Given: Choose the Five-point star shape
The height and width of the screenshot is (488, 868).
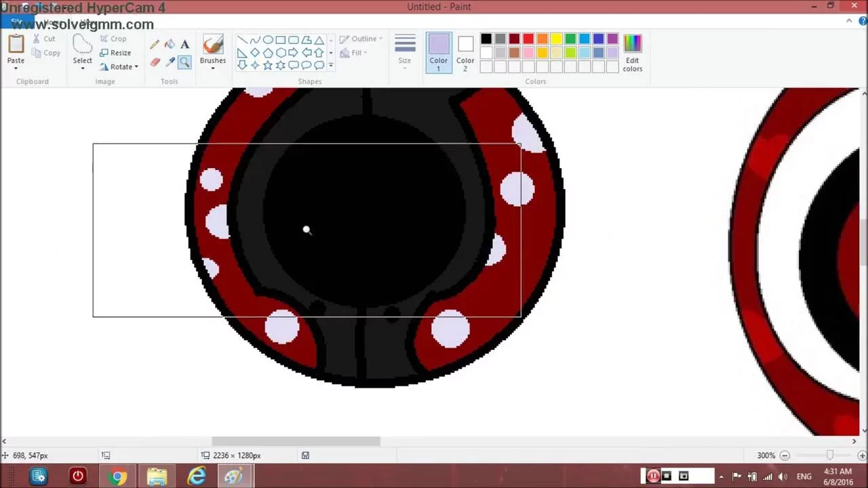Looking at the screenshot, I should tap(268, 65).
